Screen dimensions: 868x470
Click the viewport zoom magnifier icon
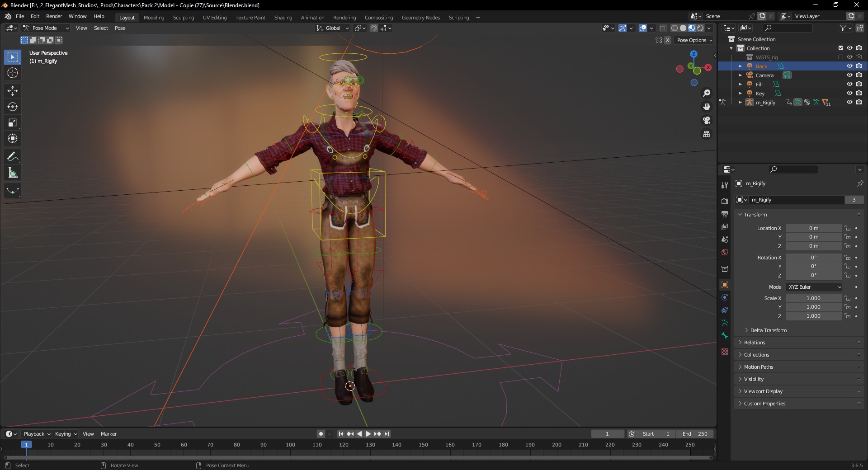(707, 93)
